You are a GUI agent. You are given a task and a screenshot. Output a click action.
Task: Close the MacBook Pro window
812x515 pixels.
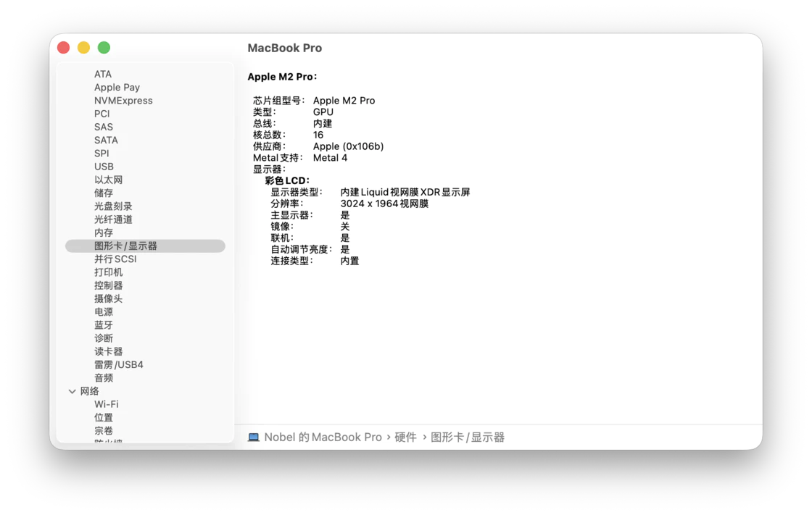click(x=63, y=48)
